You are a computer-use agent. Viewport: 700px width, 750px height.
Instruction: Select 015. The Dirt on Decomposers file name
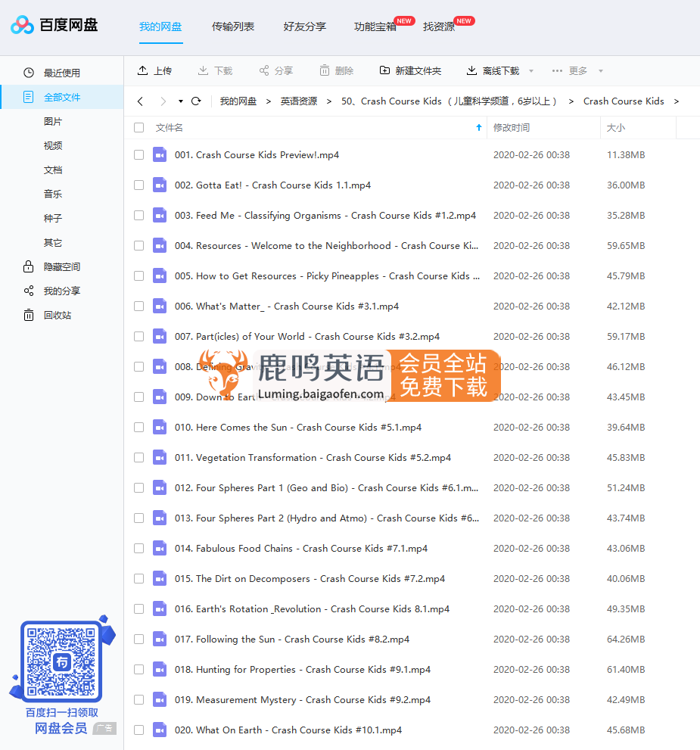pyautogui.click(x=310, y=579)
